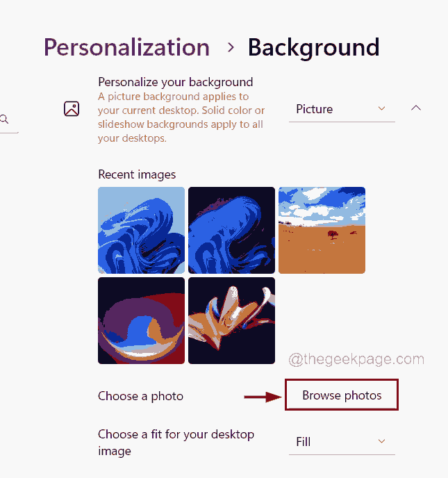Click the Choose a photo label
Image resolution: width=448 pixels, height=478 pixels.
(140, 396)
